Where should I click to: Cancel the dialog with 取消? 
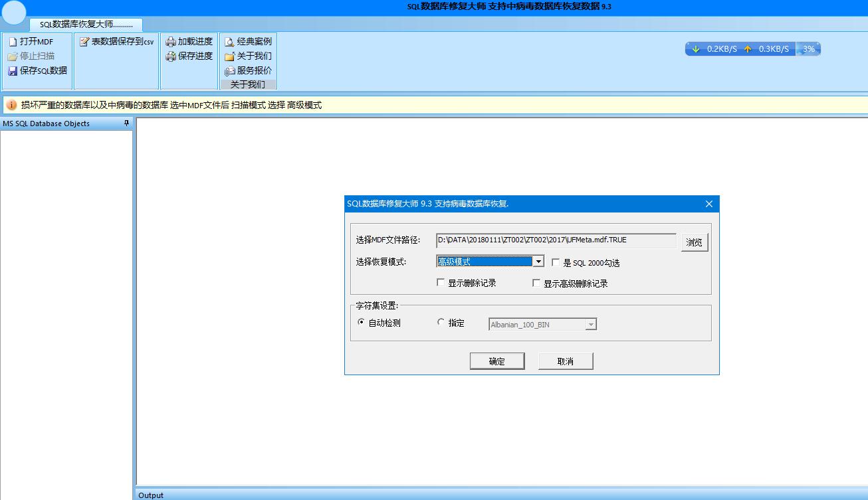point(566,361)
